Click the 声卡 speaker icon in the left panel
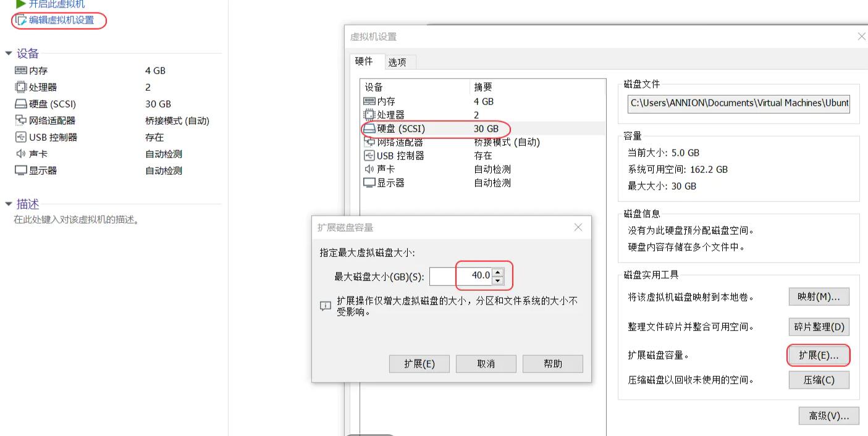 coord(21,154)
